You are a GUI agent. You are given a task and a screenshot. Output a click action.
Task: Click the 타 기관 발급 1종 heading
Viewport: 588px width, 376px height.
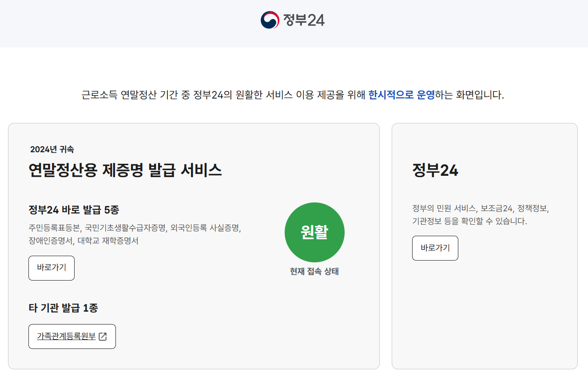[x=63, y=308]
